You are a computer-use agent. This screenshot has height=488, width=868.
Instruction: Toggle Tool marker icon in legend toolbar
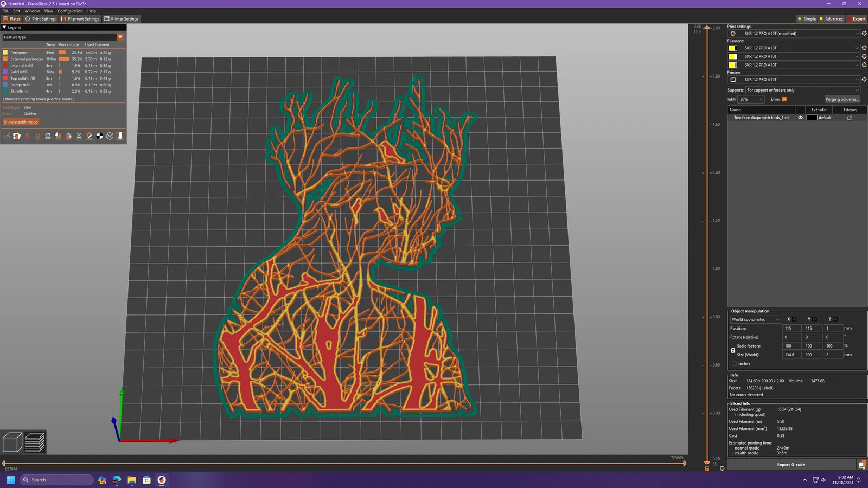coord(120,136)
